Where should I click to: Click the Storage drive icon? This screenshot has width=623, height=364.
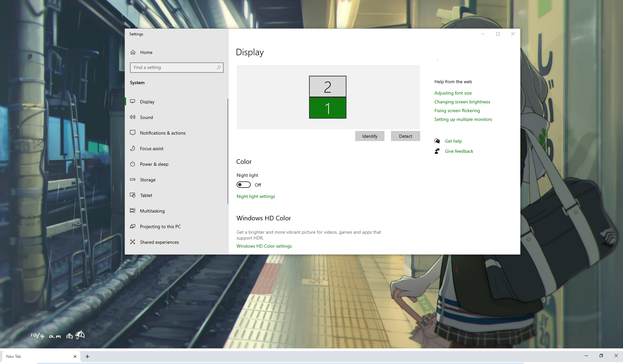[133, 179]
